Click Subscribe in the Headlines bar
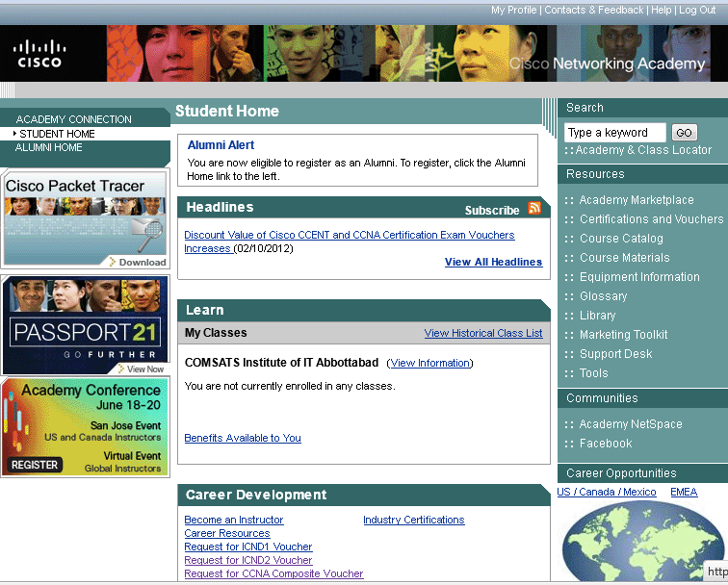 coord(492,210)
